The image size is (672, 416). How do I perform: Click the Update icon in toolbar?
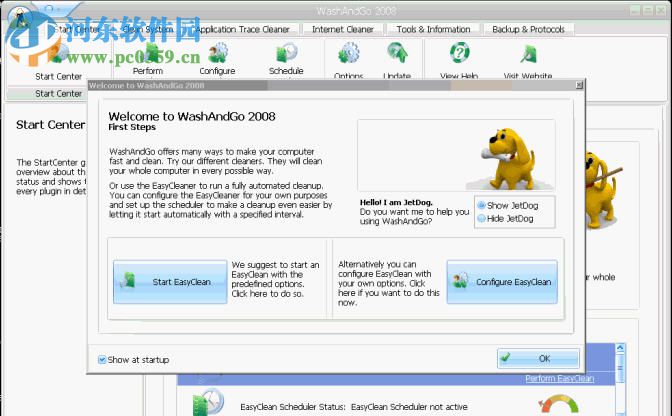397,53
